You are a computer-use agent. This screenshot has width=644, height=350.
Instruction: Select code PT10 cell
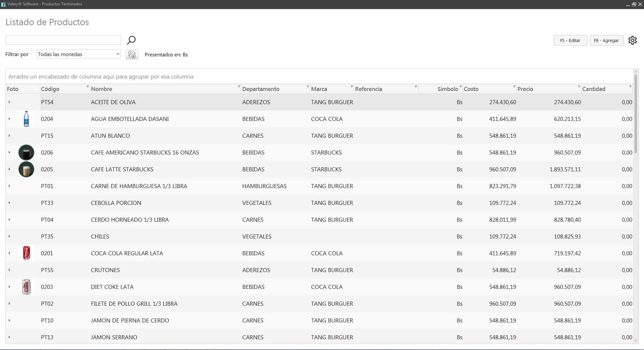click(47, 320)
